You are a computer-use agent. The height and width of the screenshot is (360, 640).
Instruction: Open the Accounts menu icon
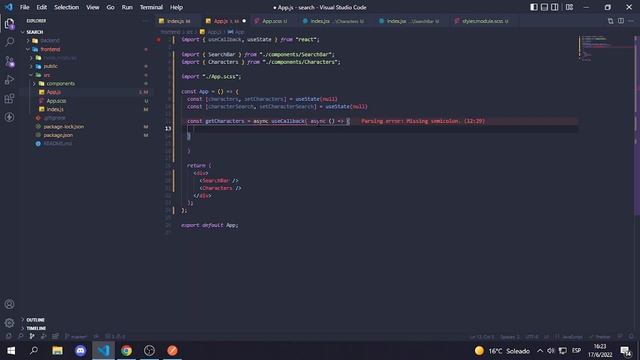pyautogui.click(x=9, y=304)
